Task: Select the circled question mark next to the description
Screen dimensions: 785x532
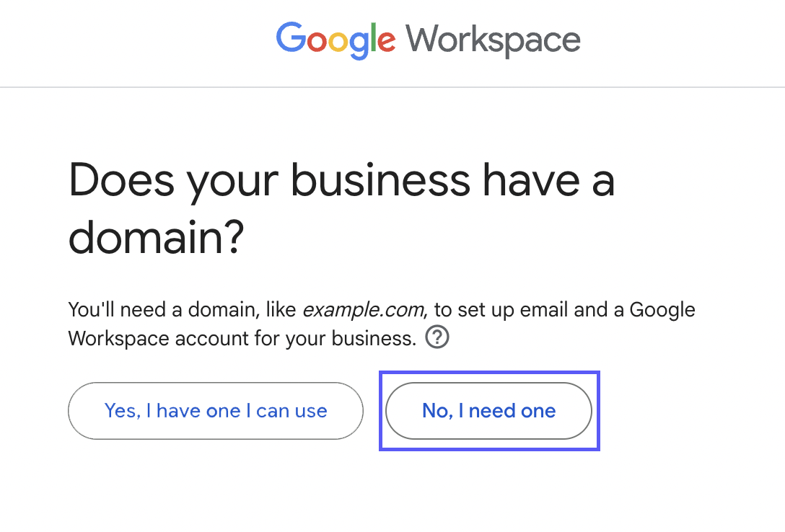Action: click(x=437, y=337)
